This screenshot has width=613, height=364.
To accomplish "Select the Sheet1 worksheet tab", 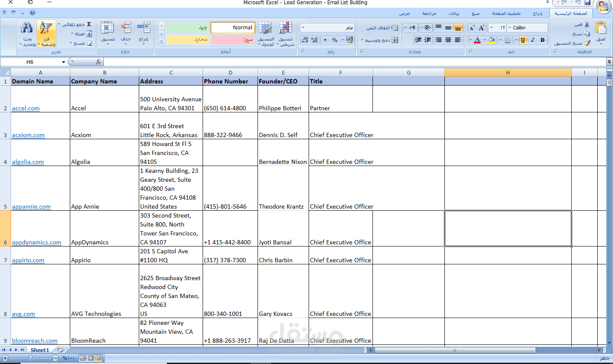I will click(40, 350).
